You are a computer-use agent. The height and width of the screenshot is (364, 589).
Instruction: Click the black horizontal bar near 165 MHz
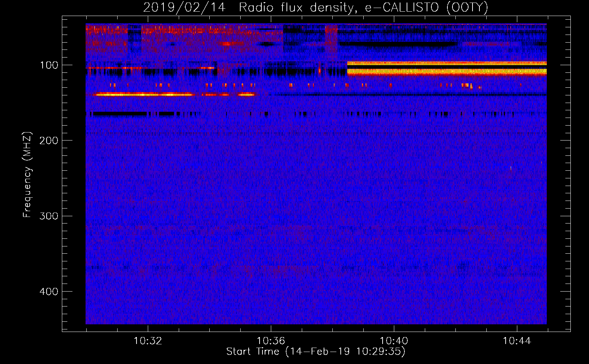(x=120, y=114)
